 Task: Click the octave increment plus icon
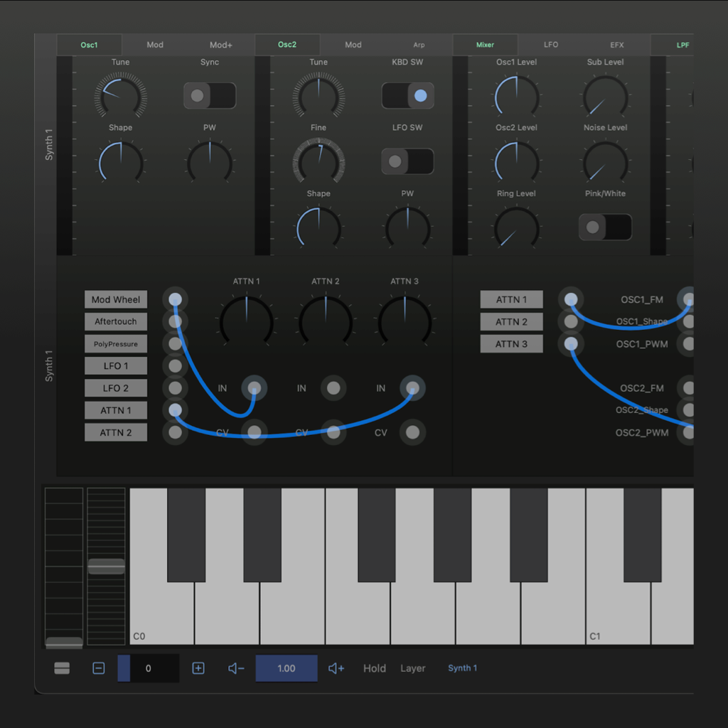coord(198,668)
